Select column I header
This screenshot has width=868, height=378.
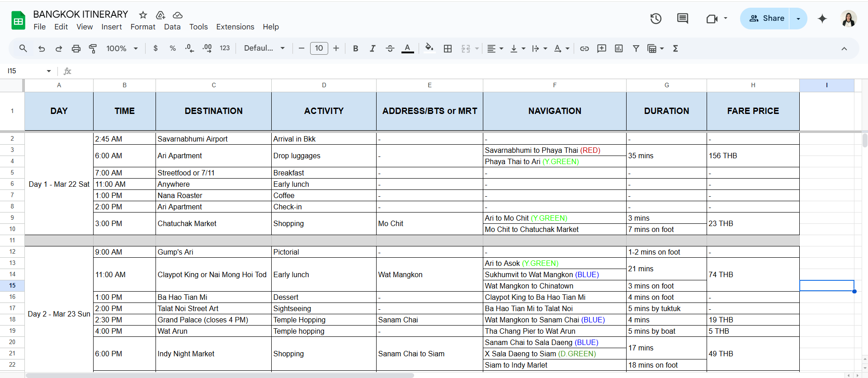[826, 85]
